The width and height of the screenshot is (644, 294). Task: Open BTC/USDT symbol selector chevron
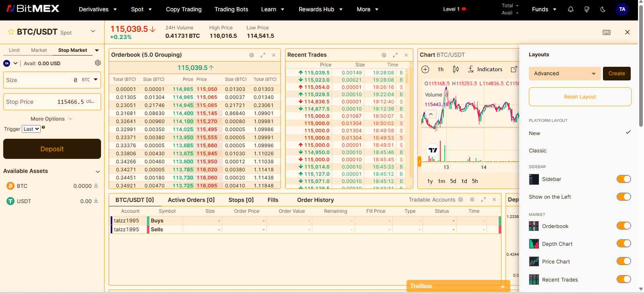(x=93, y=31)
